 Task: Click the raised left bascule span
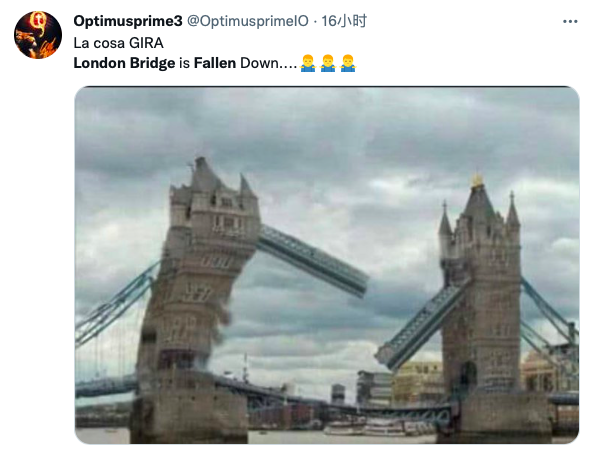(313, 260)
